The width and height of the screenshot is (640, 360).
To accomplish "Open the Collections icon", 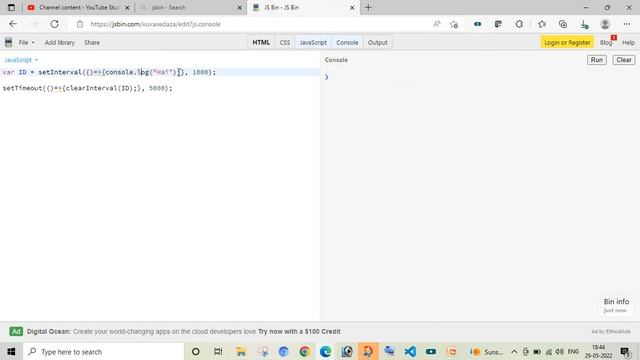I will (563, 24).
